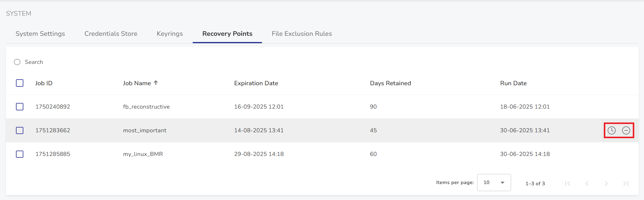Switch to the Credentials Store tab
Screen dimensions: 644x200
point(111,34)
